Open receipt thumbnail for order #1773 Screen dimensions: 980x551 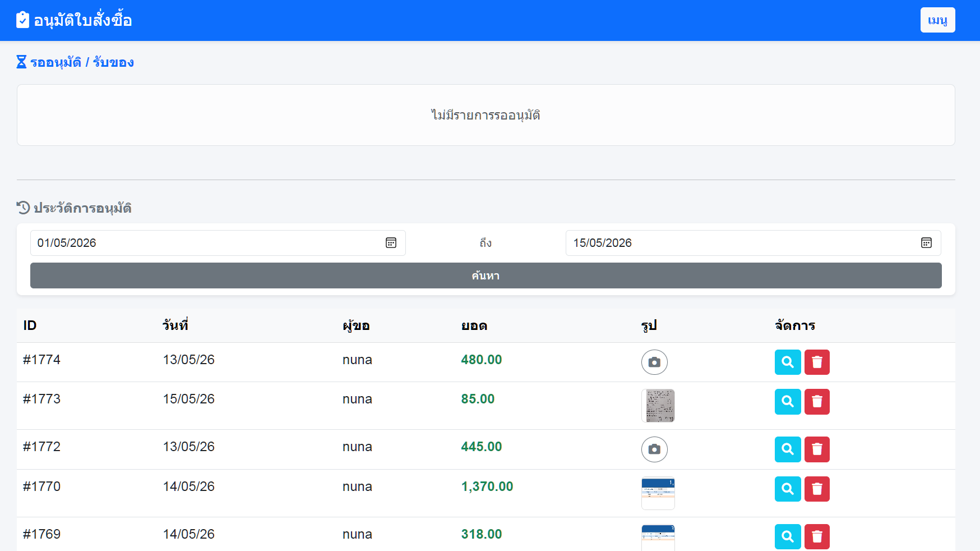coord(658,406)
